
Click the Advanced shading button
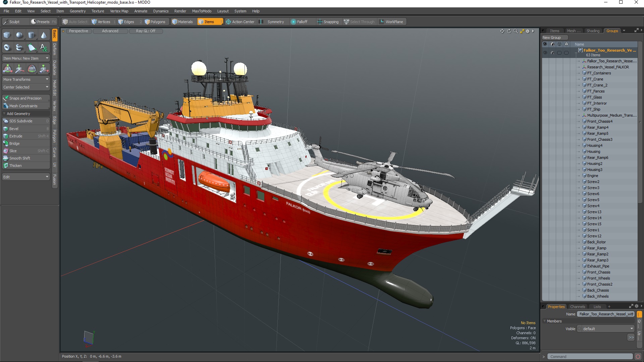(x=110, y=31)
